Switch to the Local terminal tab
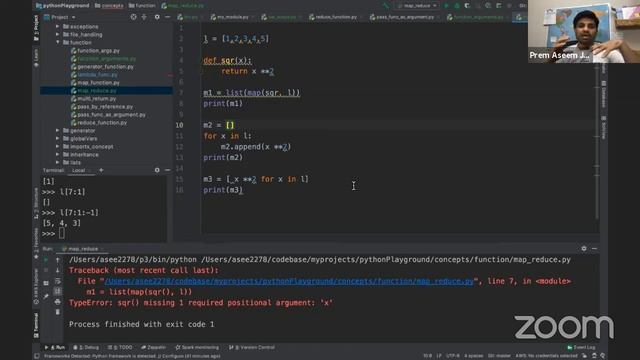This screenshot has width=640, height=360. (78, 170)
